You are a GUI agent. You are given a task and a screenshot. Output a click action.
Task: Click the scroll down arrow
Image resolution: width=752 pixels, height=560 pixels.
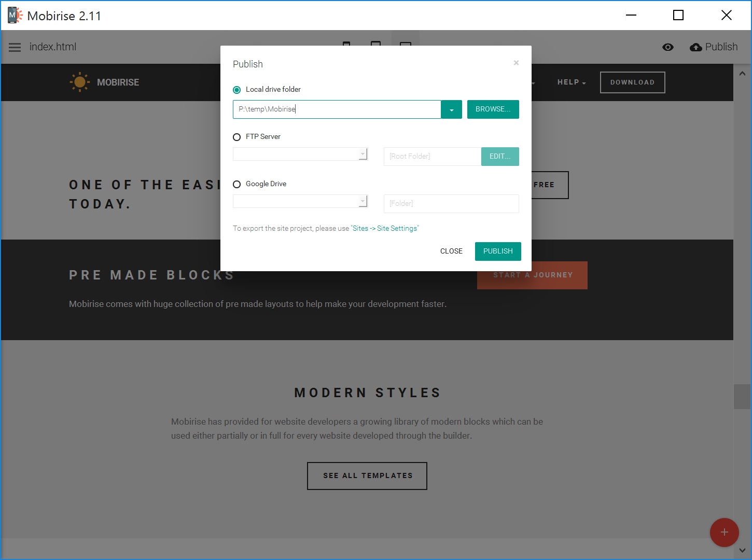coord(742,550)
